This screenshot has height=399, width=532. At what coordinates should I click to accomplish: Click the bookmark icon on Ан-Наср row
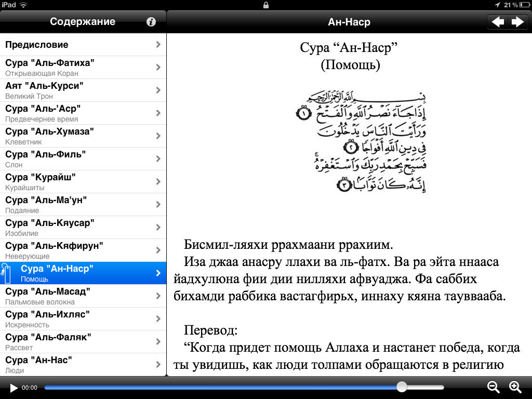[x=6, y=273]
